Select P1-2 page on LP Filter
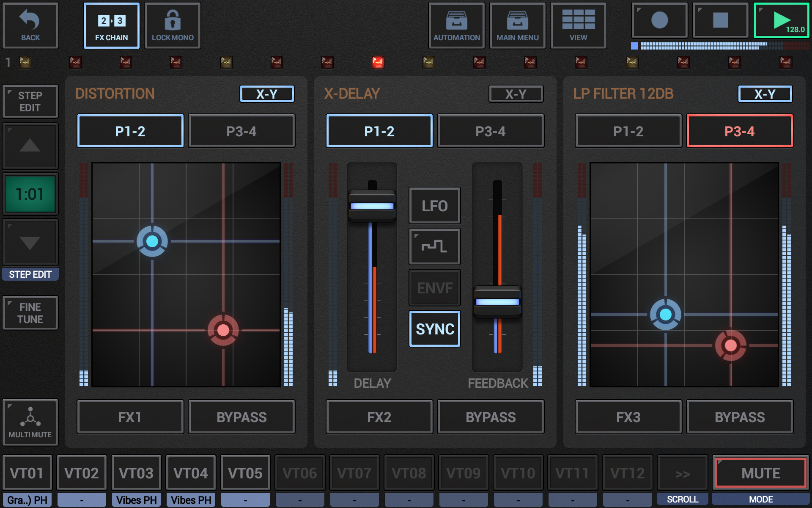This screenshot has height=508, width=812. coord(628,131)
